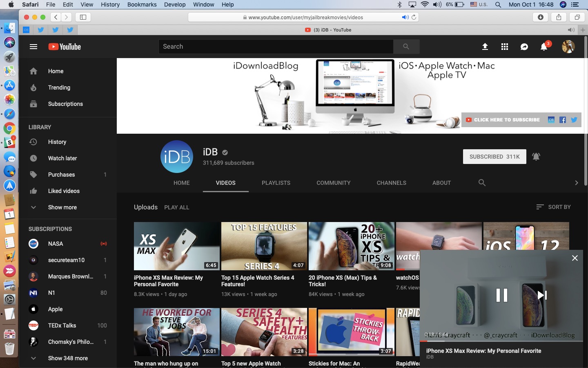Viewport: 588px width, 368px height.
Task: Open Liked videos playlist
Action: [68, 191]
